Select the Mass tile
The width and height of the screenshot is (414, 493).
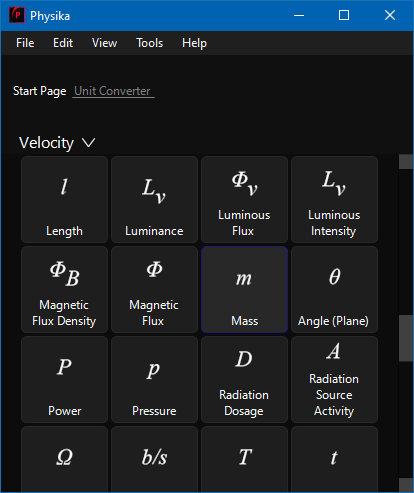pos(244,289)
